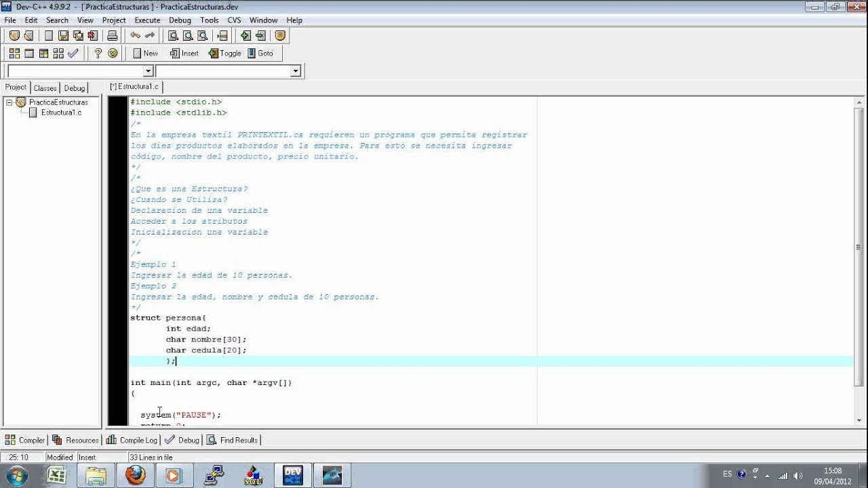Screen dimensions: 868x488
Task: Click the Debug checkmark toolbar icon
Action: (73, 53)
